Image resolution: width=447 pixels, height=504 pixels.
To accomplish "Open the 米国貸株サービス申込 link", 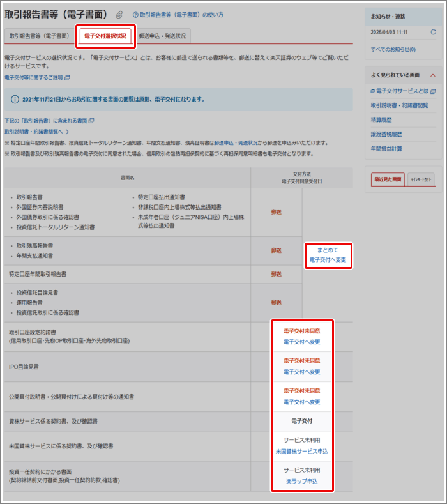I will coord(302,451).
